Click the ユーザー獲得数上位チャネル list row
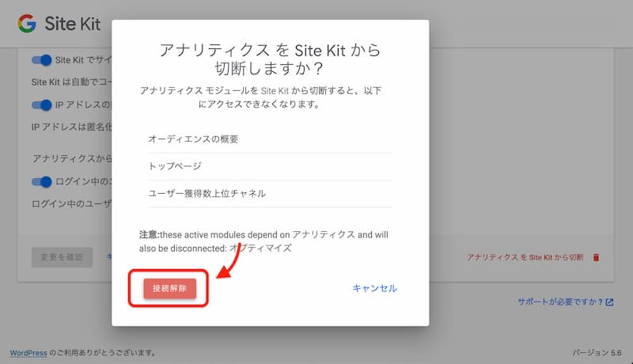The height and width of the screenshot is (364, 633). point(270,193)
